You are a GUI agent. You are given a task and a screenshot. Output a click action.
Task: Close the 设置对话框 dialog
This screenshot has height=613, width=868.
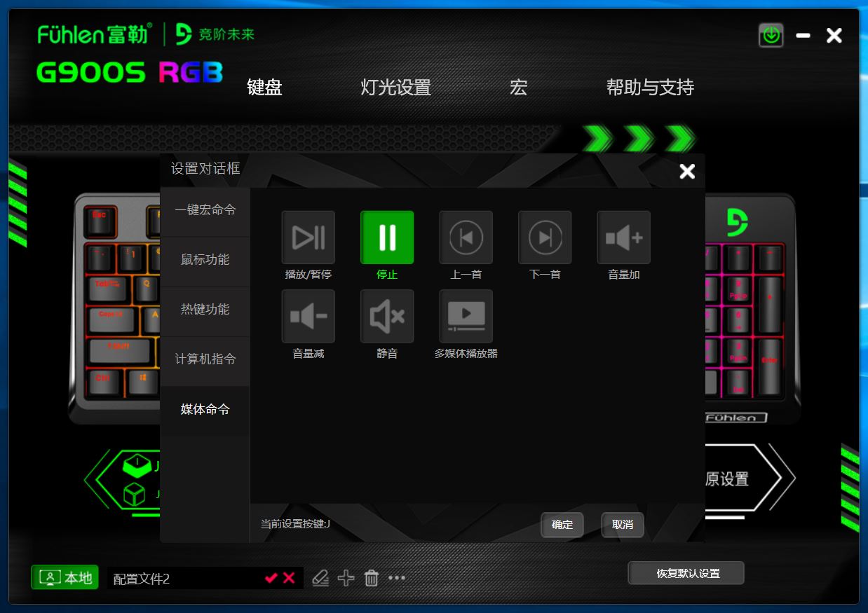click(x=687, y=172)
